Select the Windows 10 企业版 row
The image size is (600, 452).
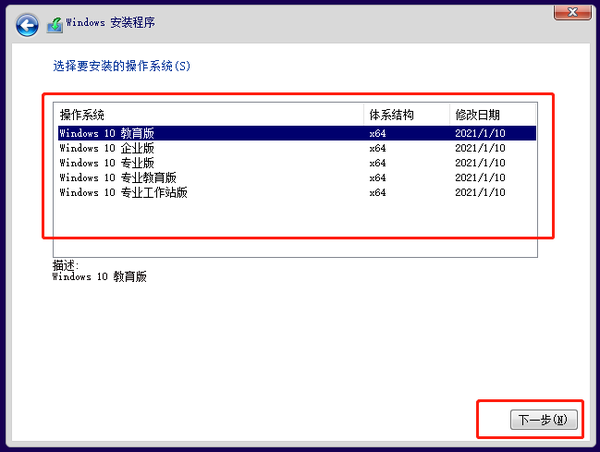click(x=297, y=148)
